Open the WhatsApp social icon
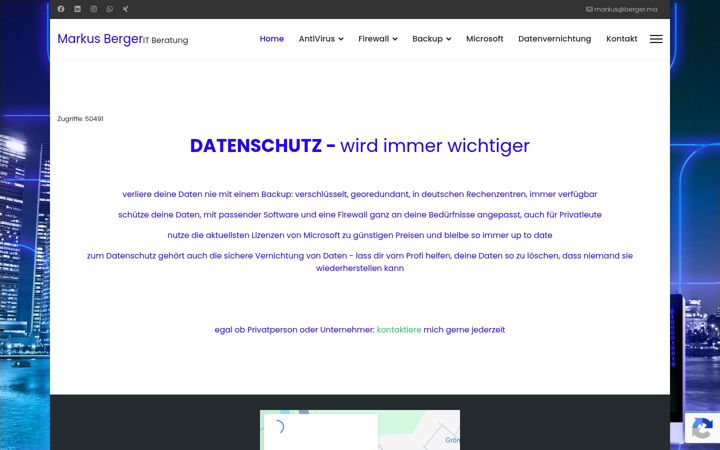The width and height of the screenshot is (720, 450). coord(110,9)
